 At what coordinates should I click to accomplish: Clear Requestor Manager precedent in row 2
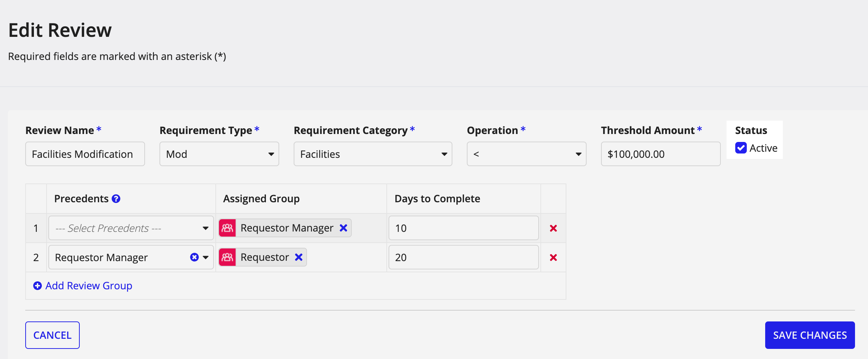coord(194,257)
